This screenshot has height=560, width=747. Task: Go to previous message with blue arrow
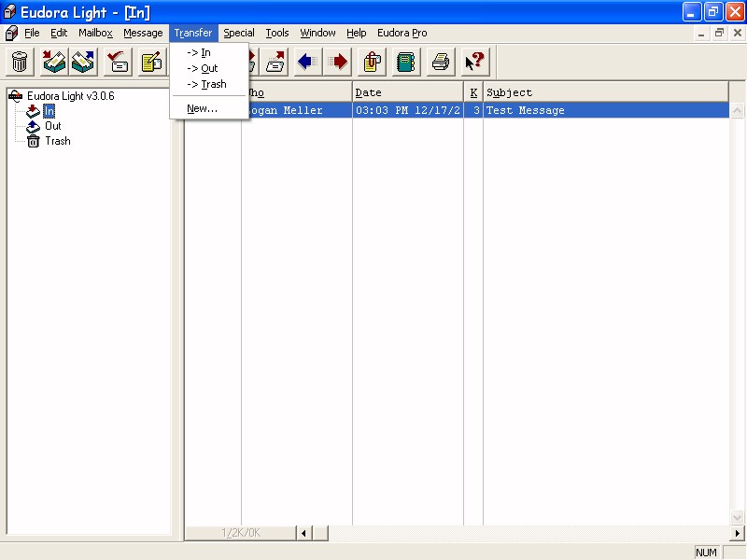[x=308, y=62]
